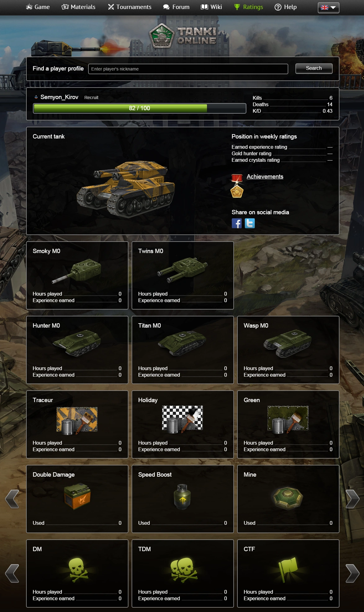This screenshot has width=364, height=612.
Task: Click the DM skull icon
Action: point(77,570)
